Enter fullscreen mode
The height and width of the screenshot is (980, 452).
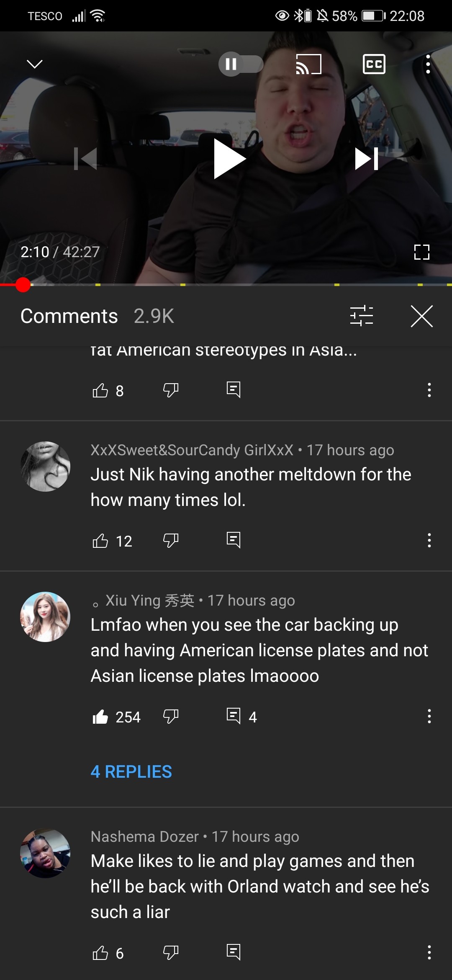pyautogui.click(x=421, y=252)
